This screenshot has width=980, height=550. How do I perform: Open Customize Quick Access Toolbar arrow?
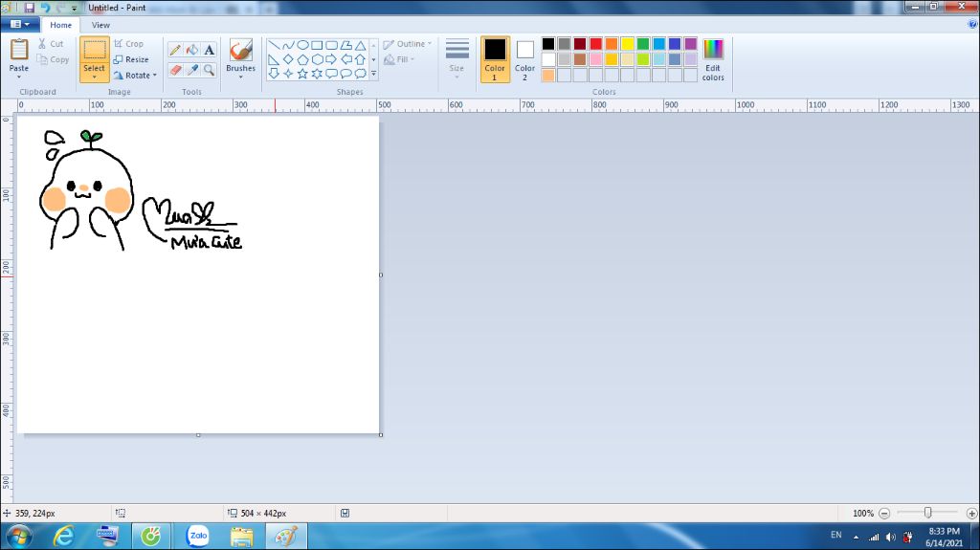[x=74, y=8]
